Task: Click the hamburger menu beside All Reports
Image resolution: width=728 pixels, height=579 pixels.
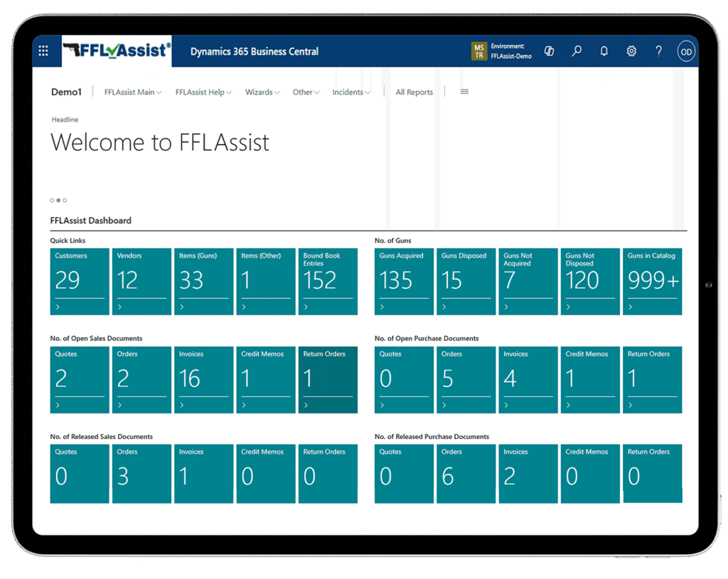Action: coord(464,92)
